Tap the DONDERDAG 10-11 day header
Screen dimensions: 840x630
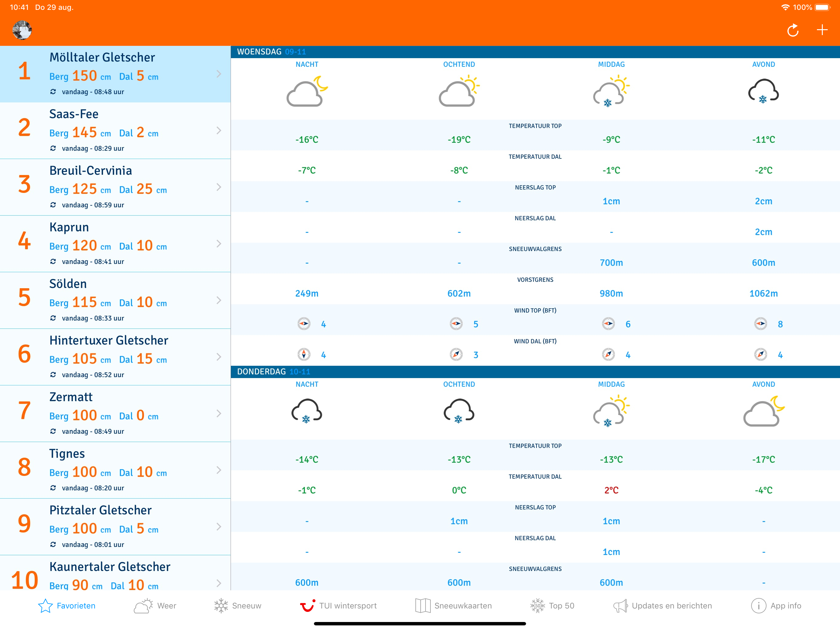click(x=273, y=372)
